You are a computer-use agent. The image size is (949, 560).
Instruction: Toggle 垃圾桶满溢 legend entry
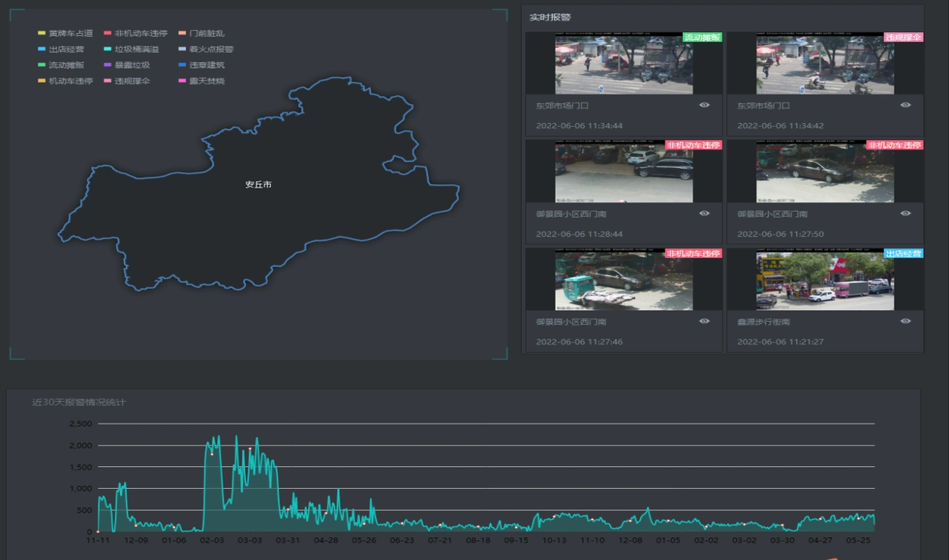coord(137,50)
